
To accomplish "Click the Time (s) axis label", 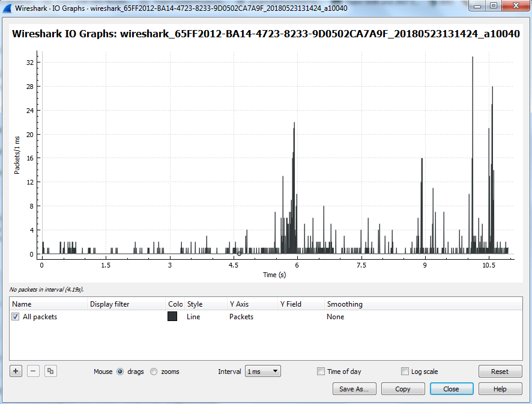I will pyautogui.click(x=274, y=275).
